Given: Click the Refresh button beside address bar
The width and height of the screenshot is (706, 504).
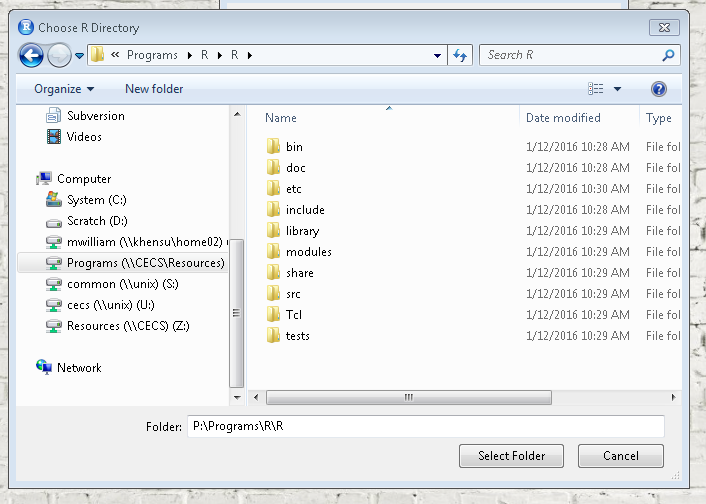Looking at the screenshot, I should [x=460, y=55].
